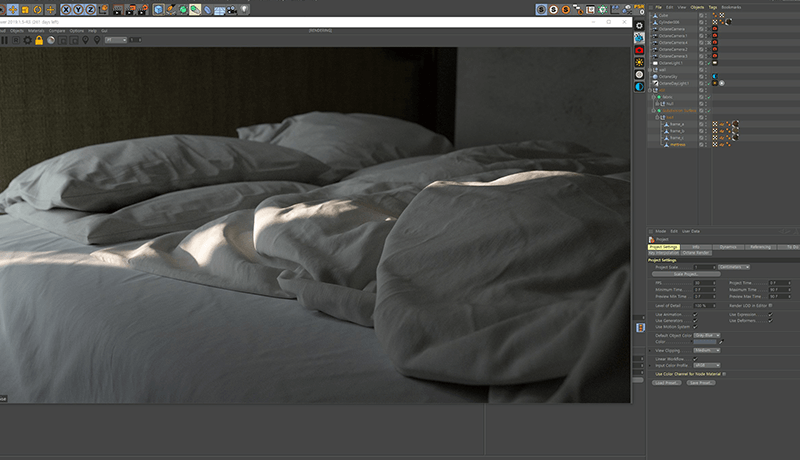This screenshot has height=460, width=800.
Task: Click the red Octane camera side icon
Action: 639,50
